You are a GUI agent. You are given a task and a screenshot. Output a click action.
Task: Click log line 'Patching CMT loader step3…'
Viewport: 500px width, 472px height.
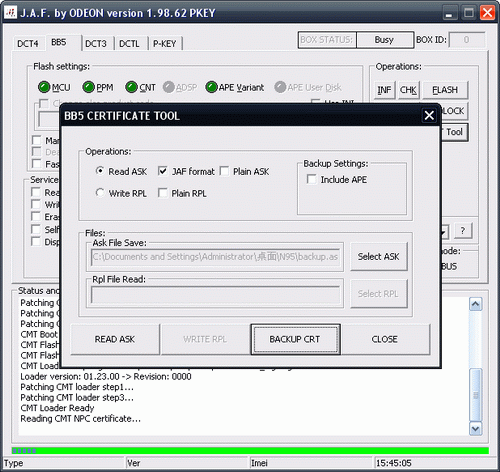[77, 397]
